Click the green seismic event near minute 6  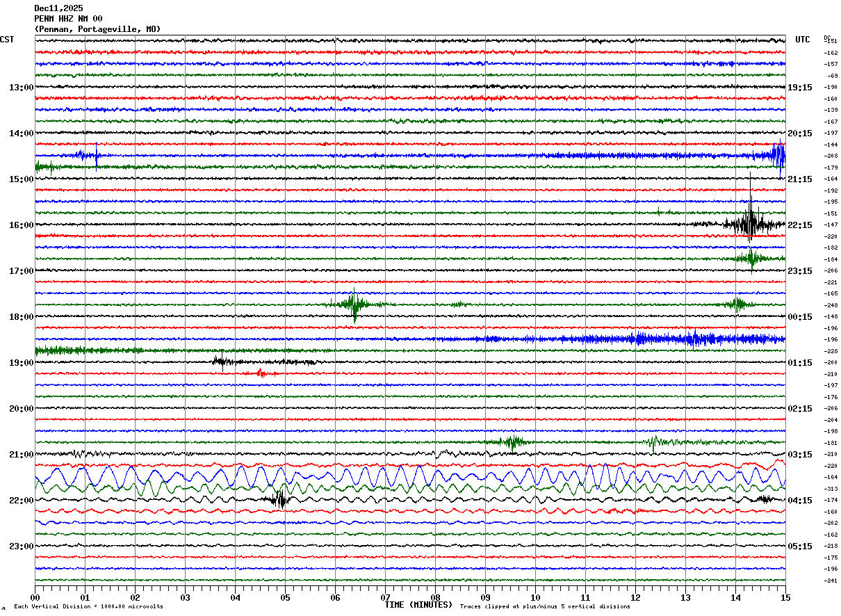pos(354,305)
